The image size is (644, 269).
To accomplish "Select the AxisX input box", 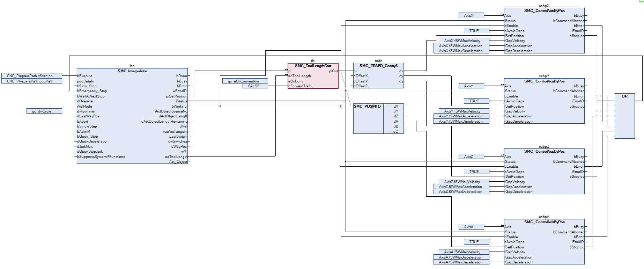I will click(x=471, y=15).
